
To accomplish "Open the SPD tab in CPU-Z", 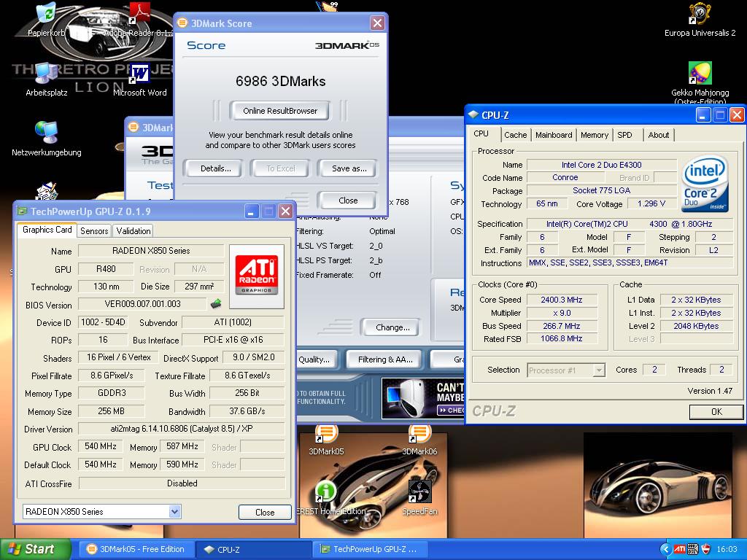I will click(x=624, y=135).
